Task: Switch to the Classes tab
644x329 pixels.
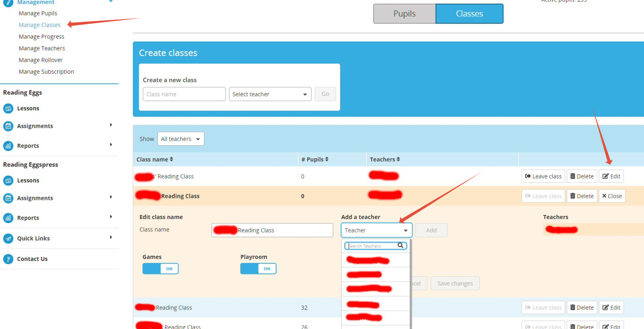Action: [x=469, y=14]
